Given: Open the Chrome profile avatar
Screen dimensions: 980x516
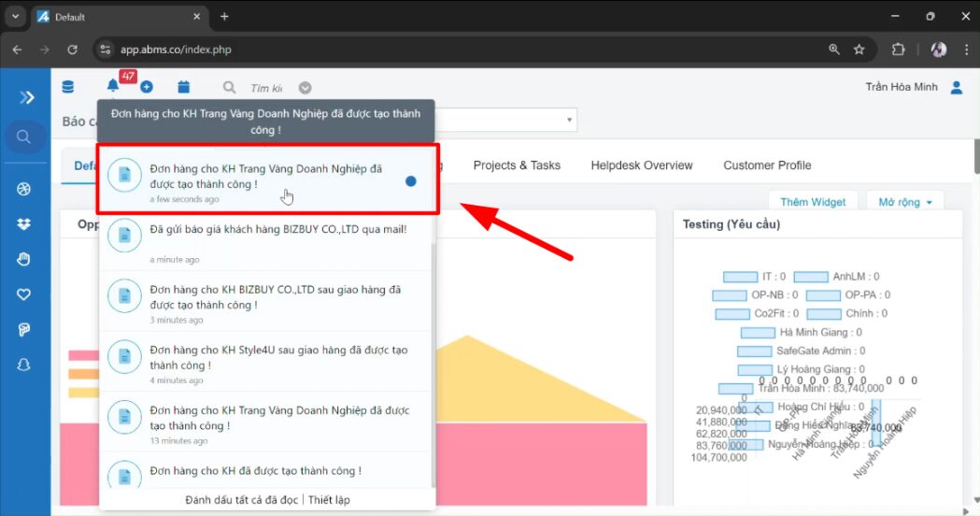Looking at the screenshot, I should (x=938, y=50).
